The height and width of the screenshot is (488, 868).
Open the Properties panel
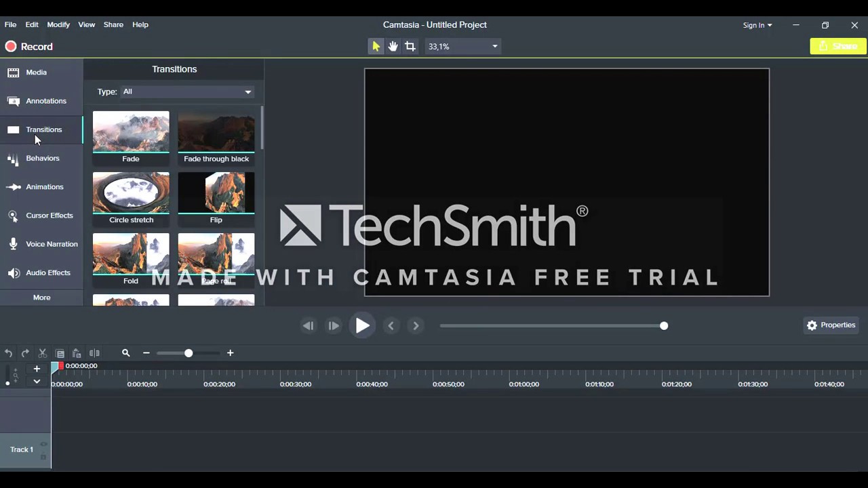(x=831, y=325)
